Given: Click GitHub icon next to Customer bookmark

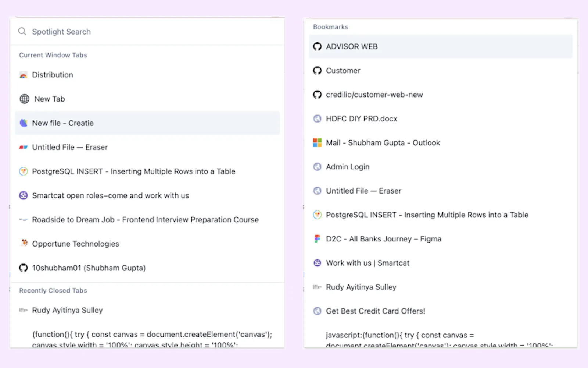Looking at the screenshot, I should (317, 70).
